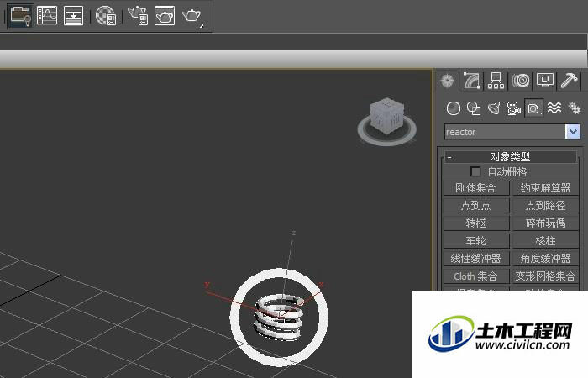Switch to the Modify panel tab
Image resolution: width=588 pixels, height=378 pixels.
471,81
